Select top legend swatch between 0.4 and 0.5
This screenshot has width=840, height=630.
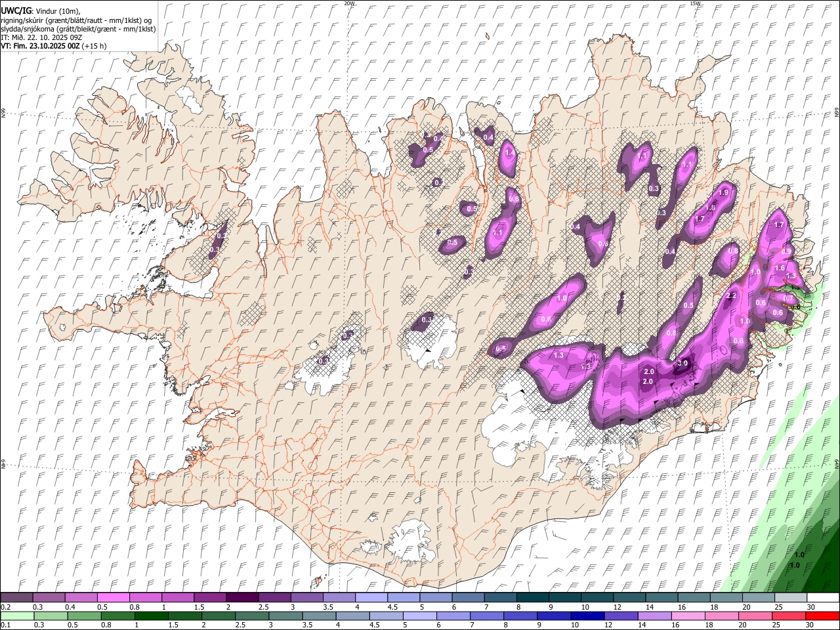[81, 597]
